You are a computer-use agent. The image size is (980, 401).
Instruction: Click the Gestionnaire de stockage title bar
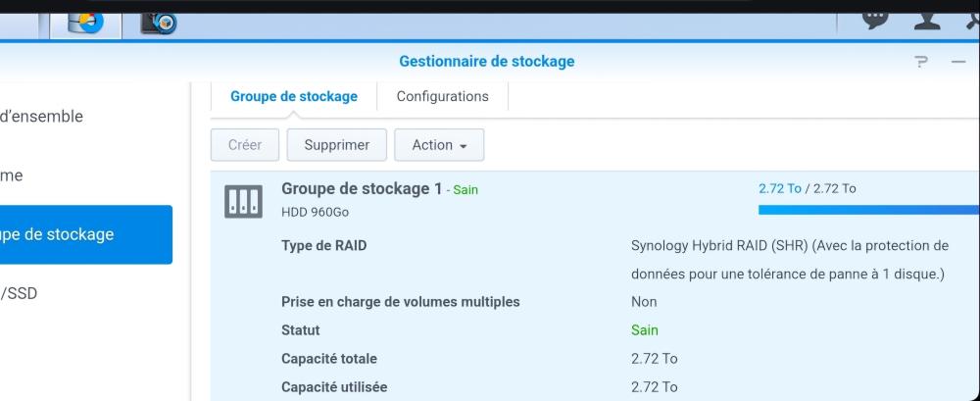point(486,62)
